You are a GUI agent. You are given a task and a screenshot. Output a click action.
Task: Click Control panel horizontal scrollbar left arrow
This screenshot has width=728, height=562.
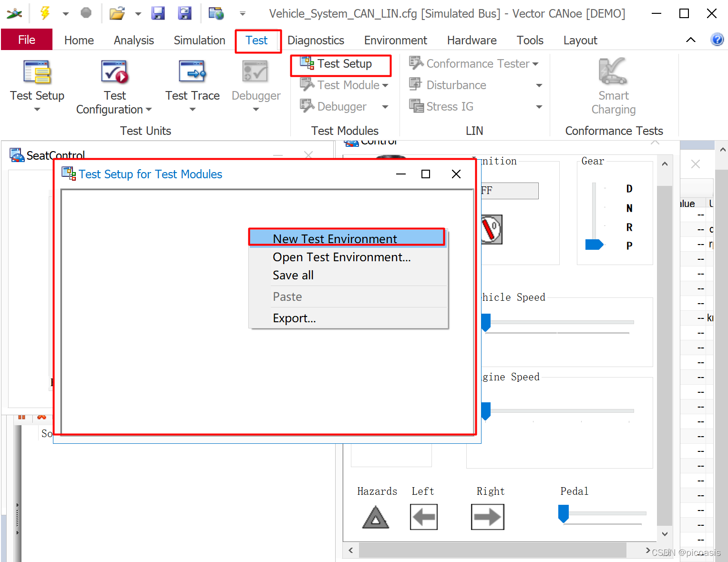pos(351,550)
